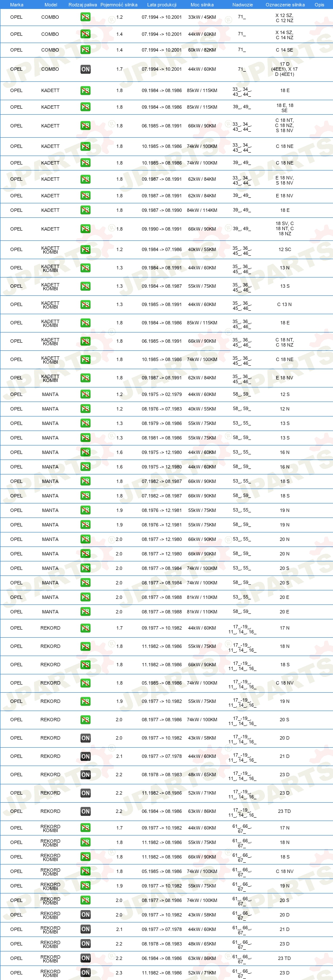Image resolution: width=333 pixels, height=980 pixels.
Task: Click the Rodzaj paliwa column header
Action: pos(83,5)
